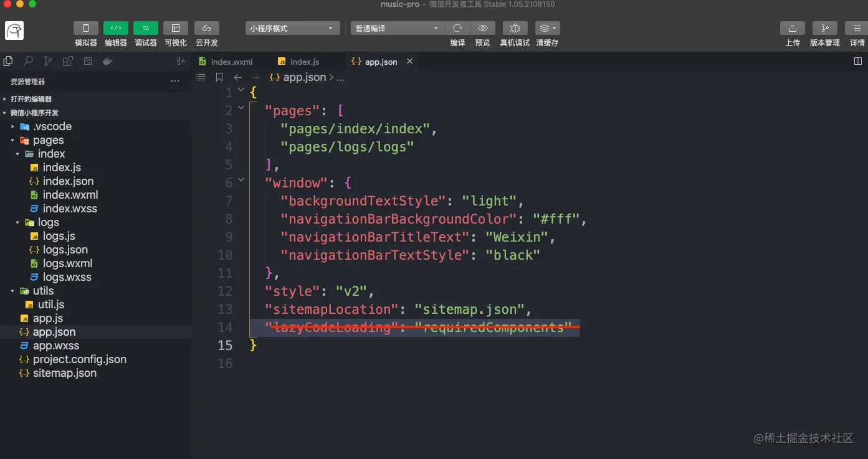Click the user avatar in the toolbar
Image resolution: width=868 pixels, height=459 pixels.
(14, 31)
